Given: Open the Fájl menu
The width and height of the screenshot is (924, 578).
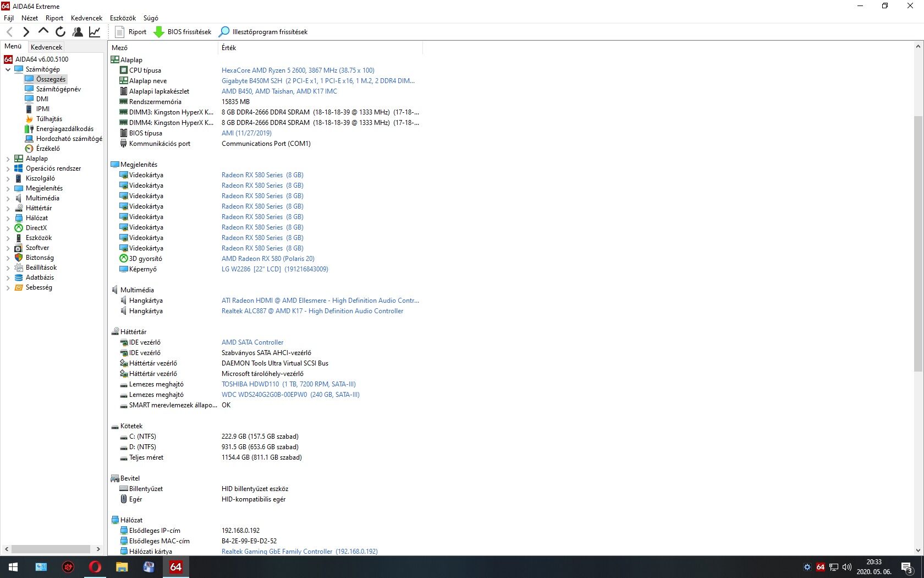Looking at the screenshot, I should [x=9, y=18].
